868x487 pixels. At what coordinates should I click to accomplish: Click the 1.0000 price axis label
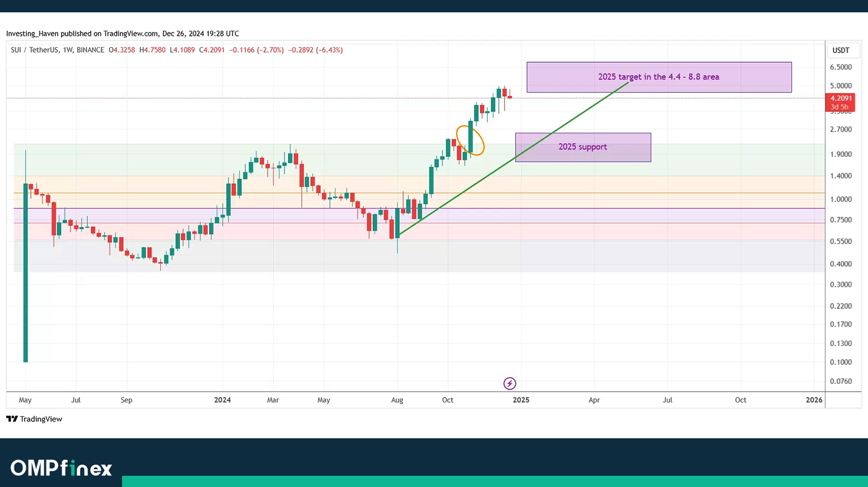tap(841, 200)
